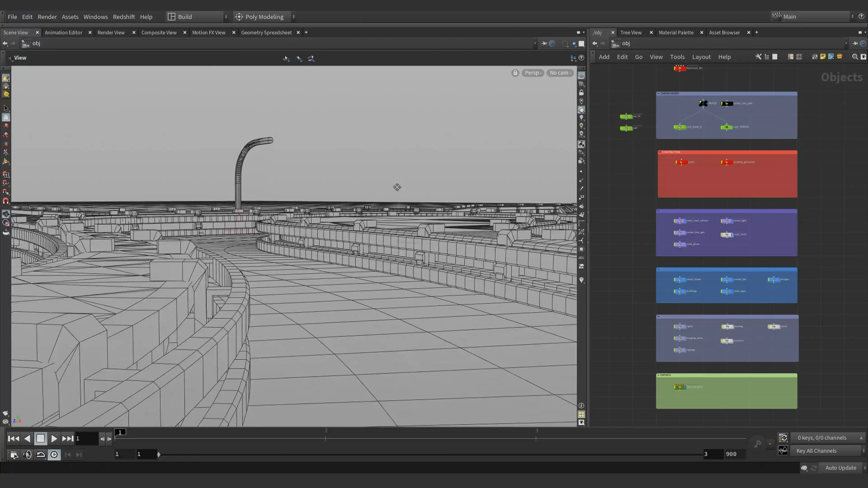Screen dimensions: 868x488
Task: Step forward one frame
Action: click(x=109, y=439)
